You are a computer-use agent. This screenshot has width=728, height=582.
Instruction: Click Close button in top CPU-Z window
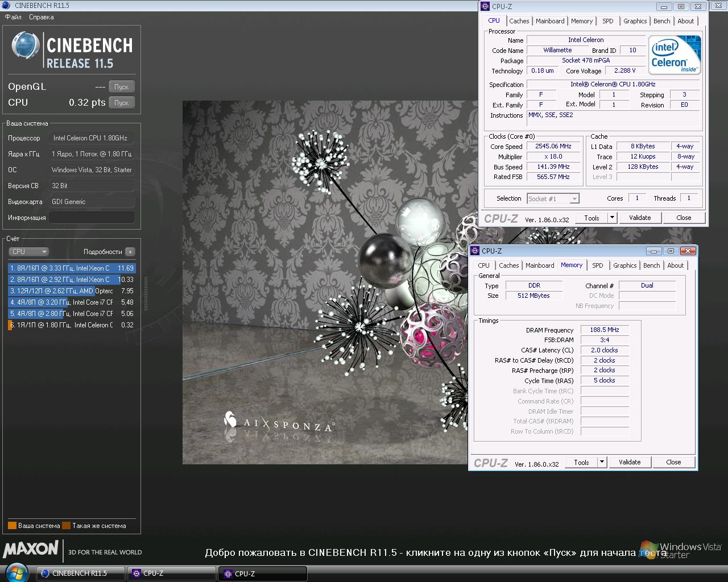684,218
